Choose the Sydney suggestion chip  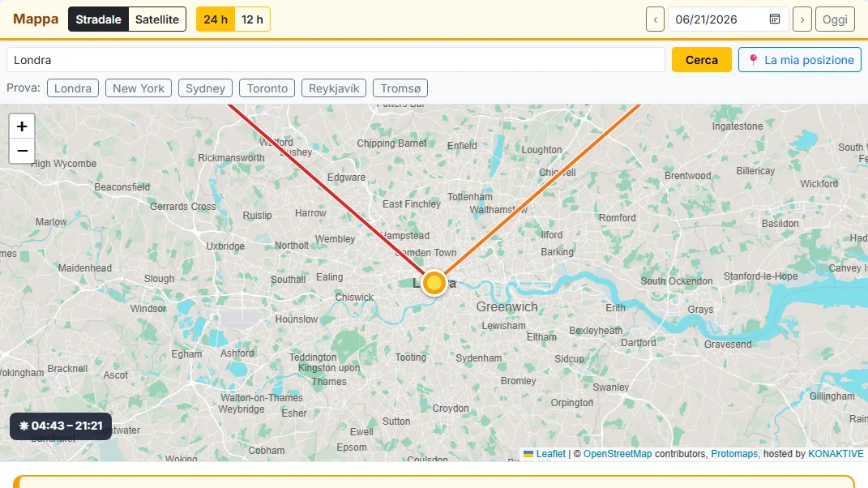pos(205,88)
